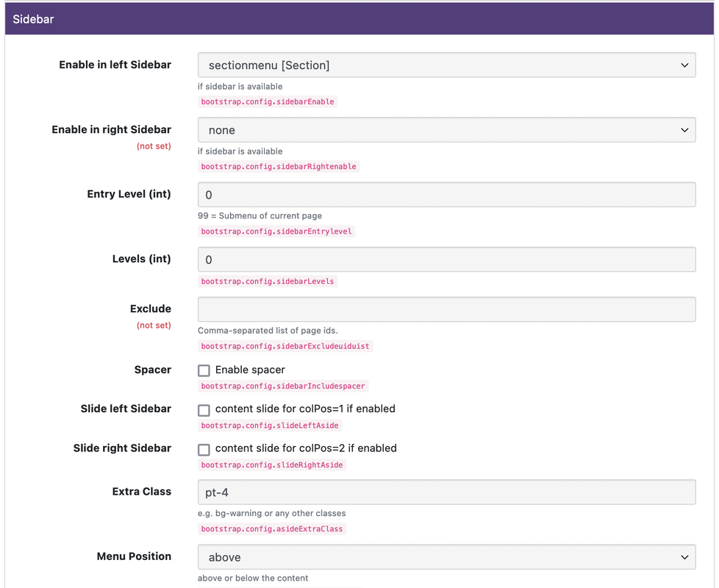719x588 pixels.
Task: Click into the Exclude input field
Action: (447, 309)
